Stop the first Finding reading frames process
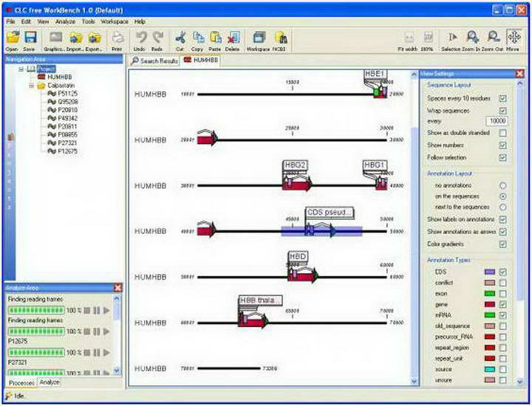 coord(87,310)
